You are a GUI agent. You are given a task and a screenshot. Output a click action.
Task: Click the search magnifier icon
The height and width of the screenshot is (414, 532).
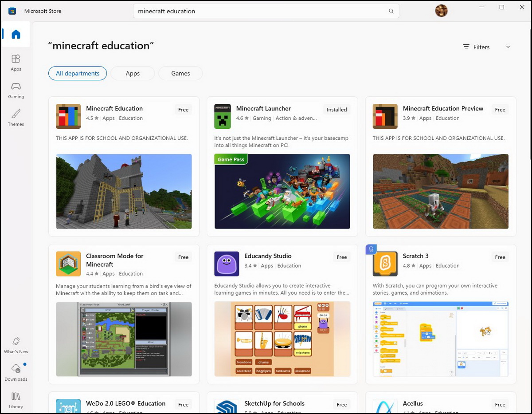tap(391, 11)
